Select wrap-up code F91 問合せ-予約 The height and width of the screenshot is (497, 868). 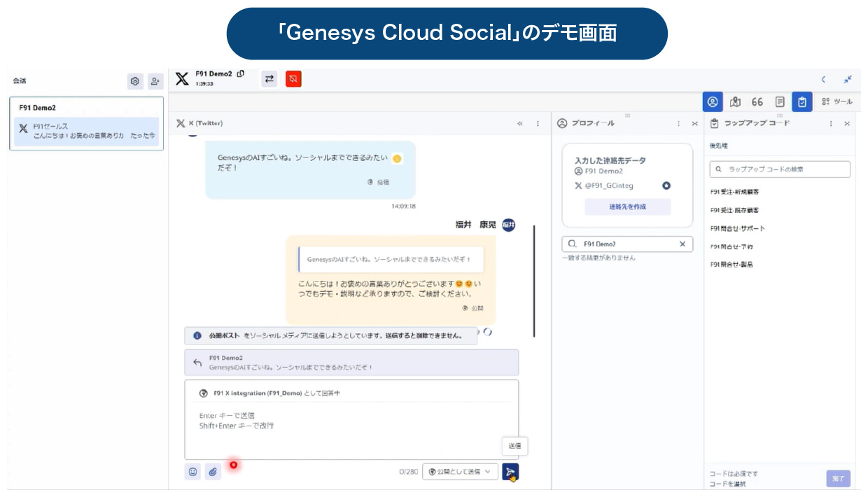731,246
